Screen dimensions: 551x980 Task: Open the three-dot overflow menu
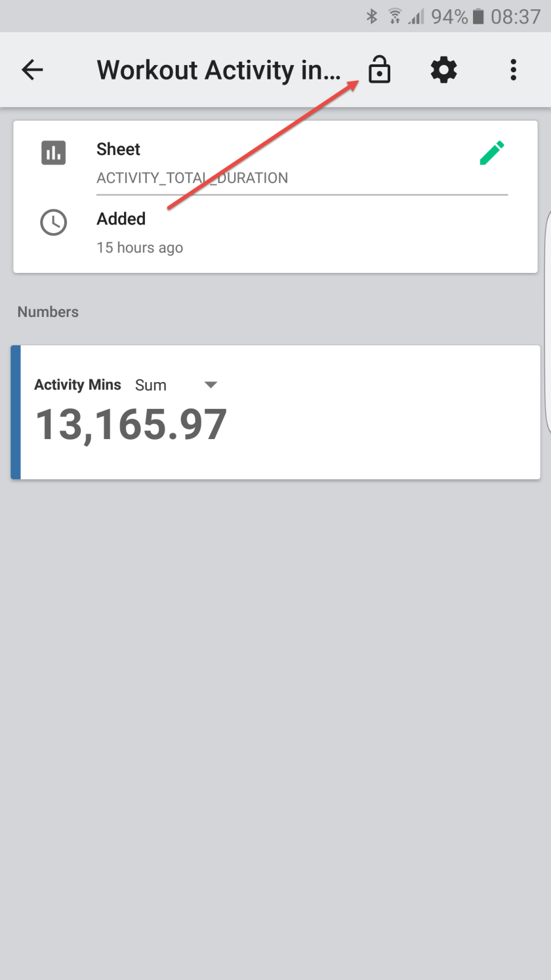(513, 70)
